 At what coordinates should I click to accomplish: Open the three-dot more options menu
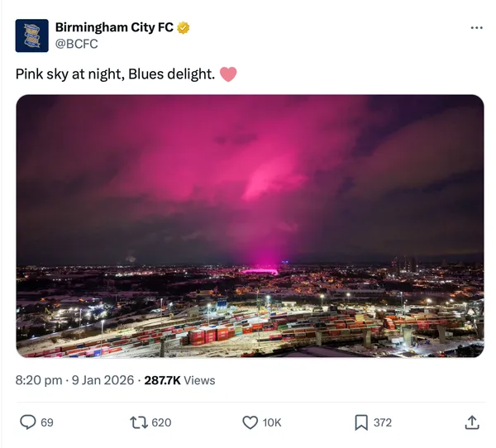click(476, 27)
